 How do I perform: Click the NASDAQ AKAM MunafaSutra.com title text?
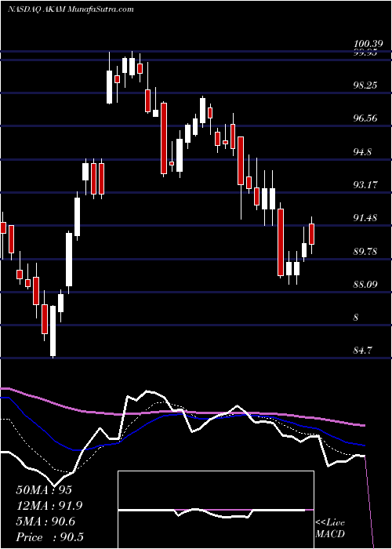(71, 9)
